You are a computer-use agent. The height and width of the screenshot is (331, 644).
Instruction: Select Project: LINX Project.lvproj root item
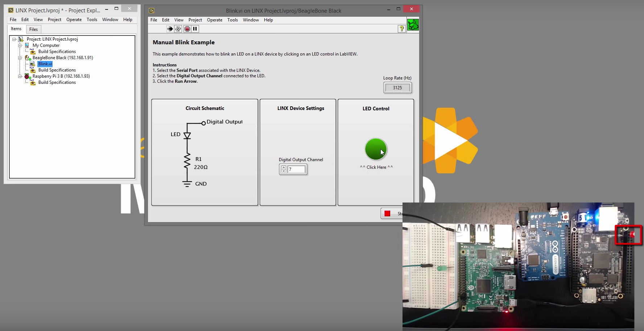click(52, 39)
